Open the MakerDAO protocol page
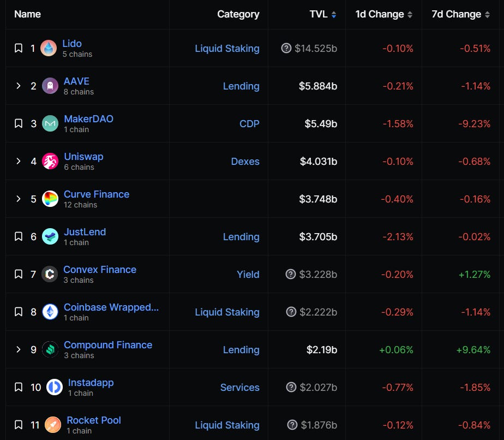 [89, 118]
